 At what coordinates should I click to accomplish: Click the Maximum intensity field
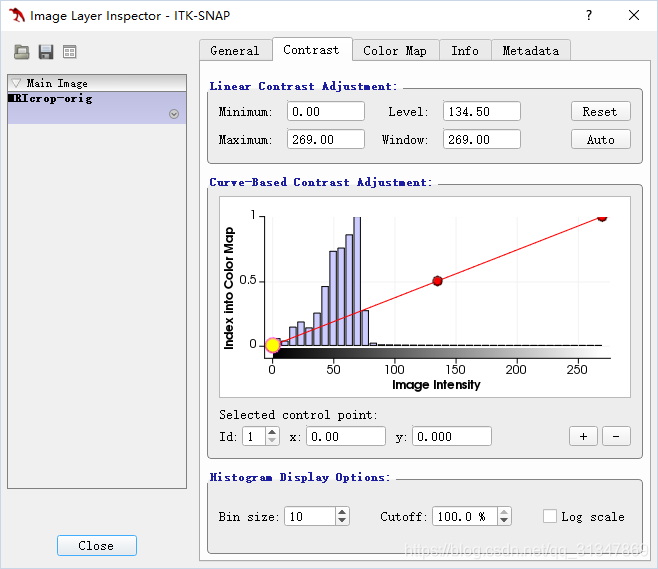tap(326, 139)
